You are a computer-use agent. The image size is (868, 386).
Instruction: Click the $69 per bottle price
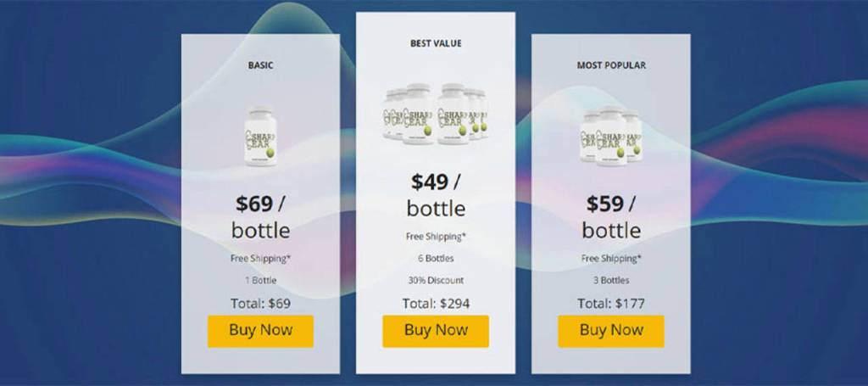coord(260,216)
